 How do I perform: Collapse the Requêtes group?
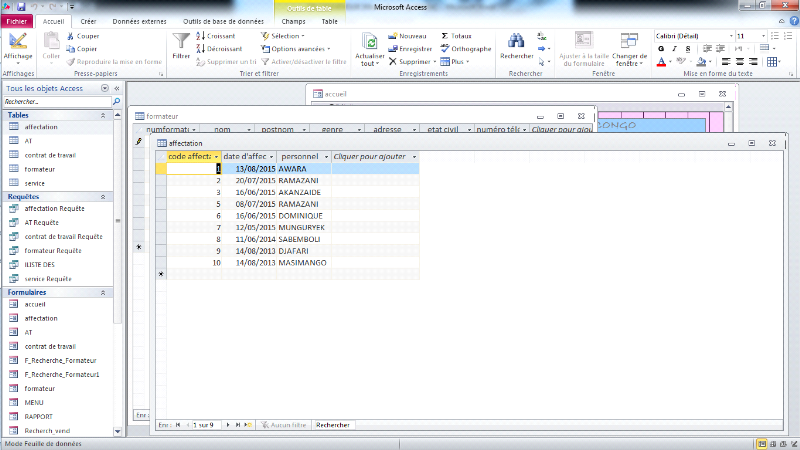click(103, 197)
